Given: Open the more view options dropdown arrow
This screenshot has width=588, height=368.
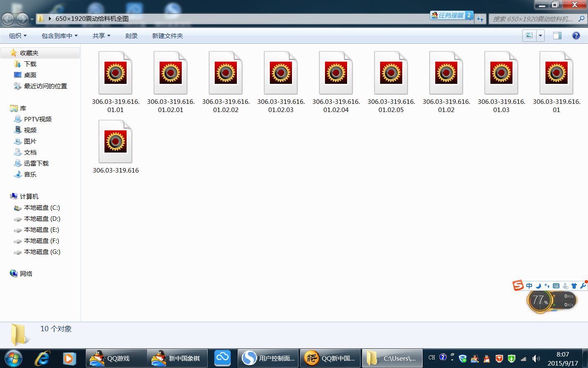Looking at the screenshot, I should click(x=540, y=36).
